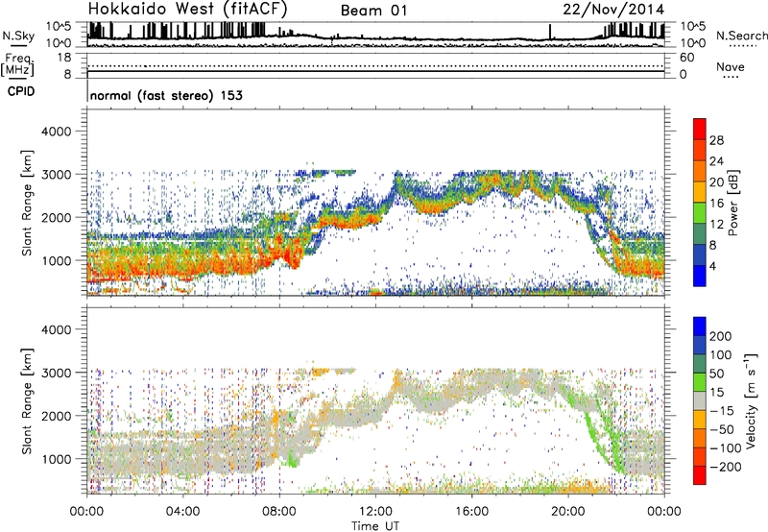Click the "20:00" time tick label
768x532 pixels.
click(x=568, y=512)
